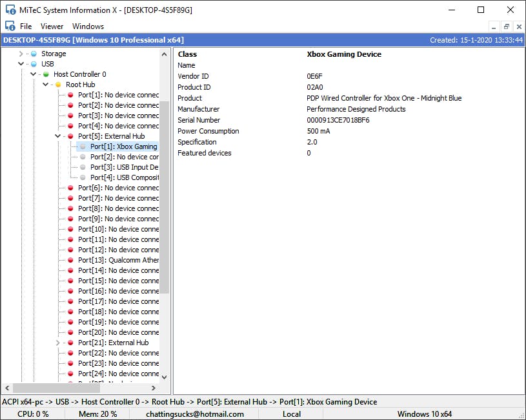Screen dimensions: 526x420
Task: Select Port[18]: No device connected
Action: coord(118,312)
